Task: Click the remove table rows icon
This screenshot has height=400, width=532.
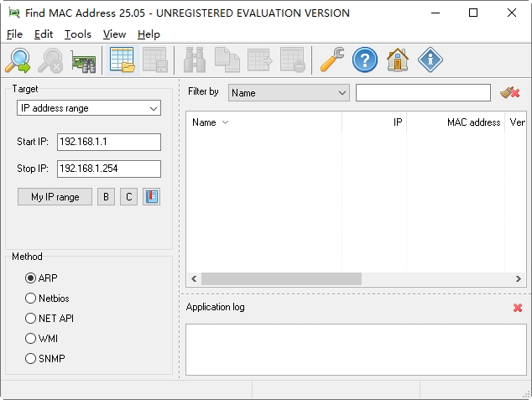Action: click(292, 60)
